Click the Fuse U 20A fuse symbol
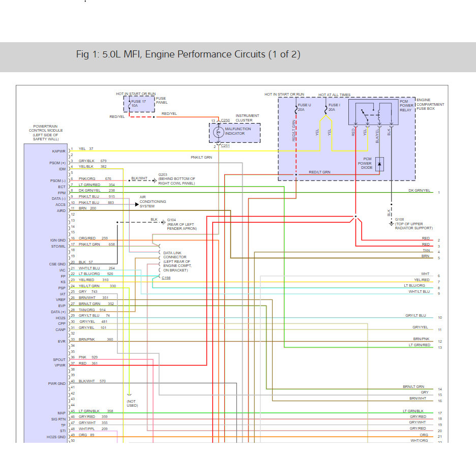476x453 pixels. 296,109
